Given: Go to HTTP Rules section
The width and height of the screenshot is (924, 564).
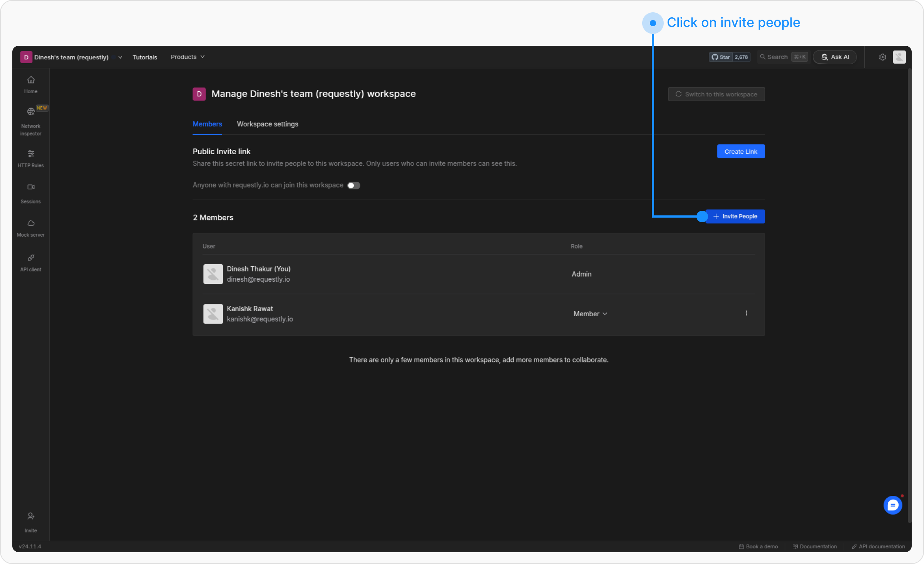Looking at the screenshot, I should [31, 158].
